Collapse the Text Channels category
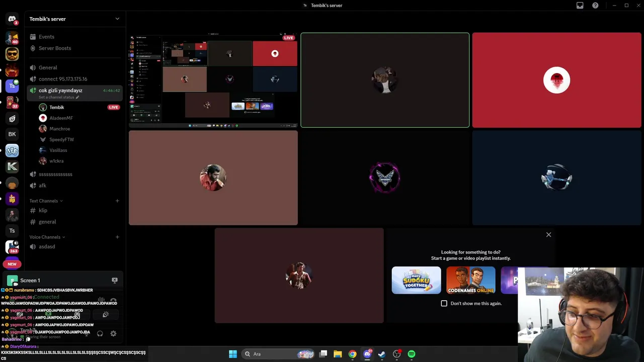The width and height of the screenshot is (644, 362). 46,201
